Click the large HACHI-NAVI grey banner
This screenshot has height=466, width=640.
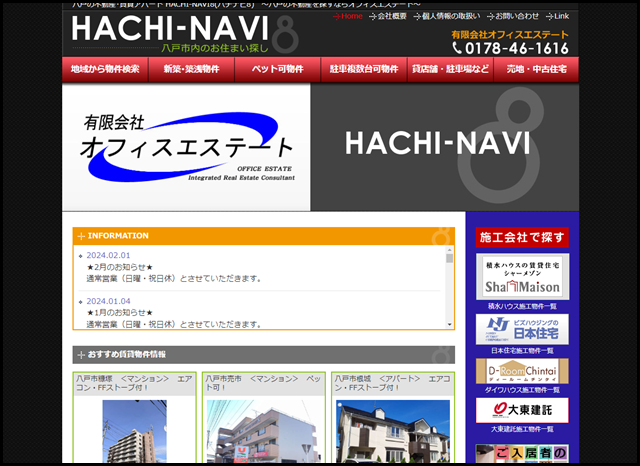point(444,147)
